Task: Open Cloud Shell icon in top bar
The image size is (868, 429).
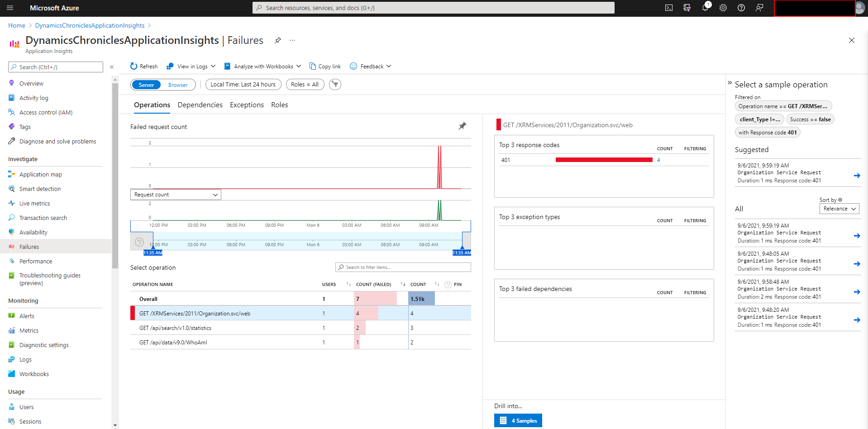Action: pos(669,8)
